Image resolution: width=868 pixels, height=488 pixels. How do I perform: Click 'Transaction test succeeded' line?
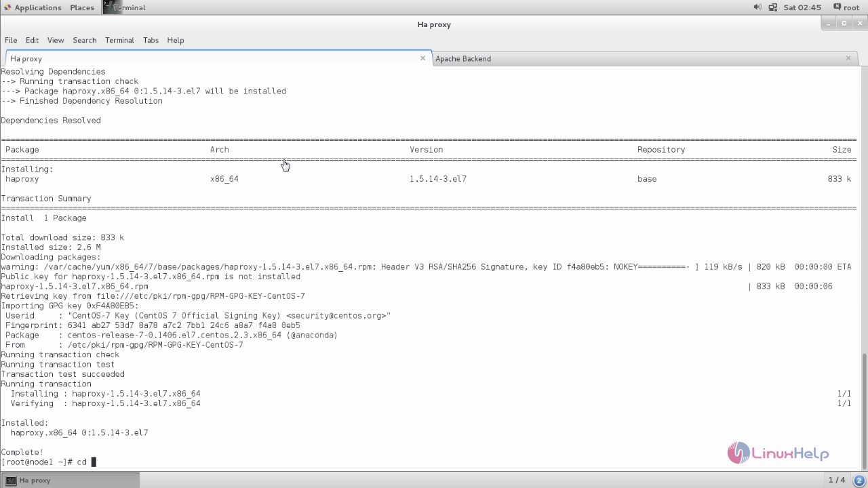(x=62, y=374)
